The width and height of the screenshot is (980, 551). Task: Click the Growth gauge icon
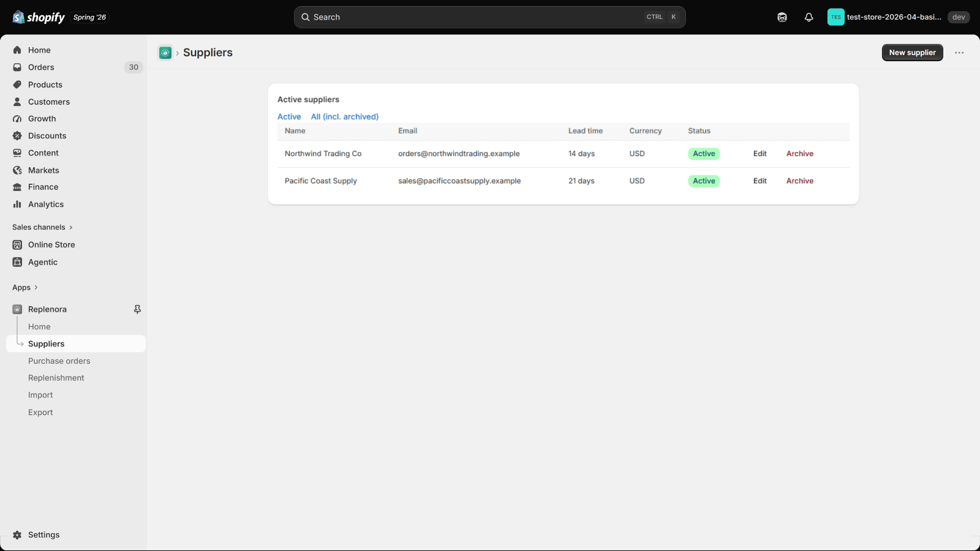17,119
